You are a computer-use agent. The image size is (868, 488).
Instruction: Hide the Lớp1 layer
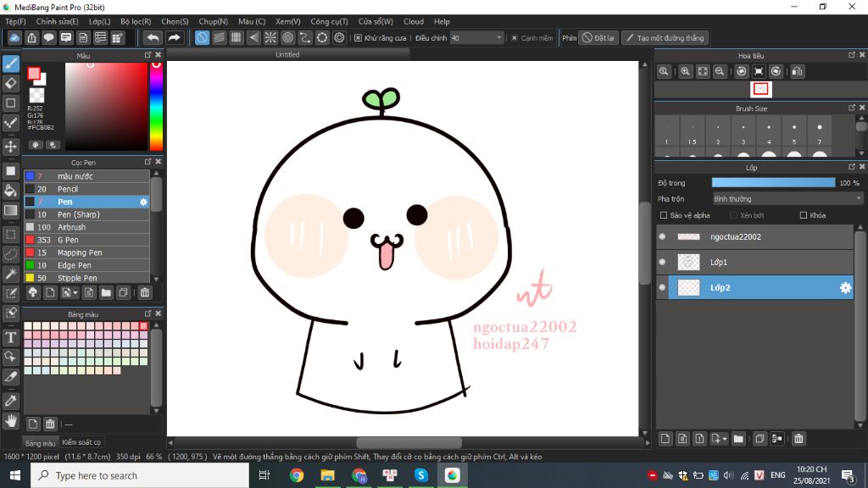(x=662, y=262)
